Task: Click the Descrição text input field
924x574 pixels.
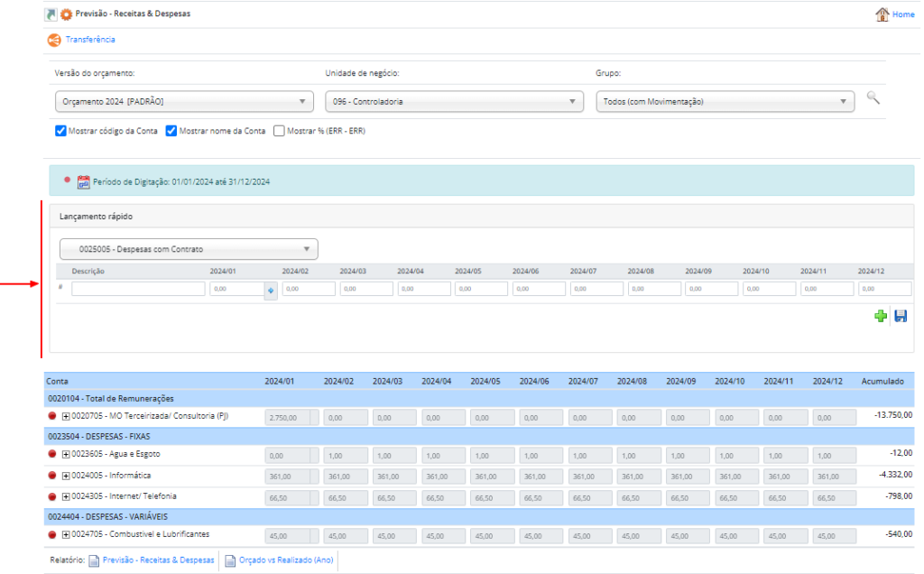Action: click(138, 290)
